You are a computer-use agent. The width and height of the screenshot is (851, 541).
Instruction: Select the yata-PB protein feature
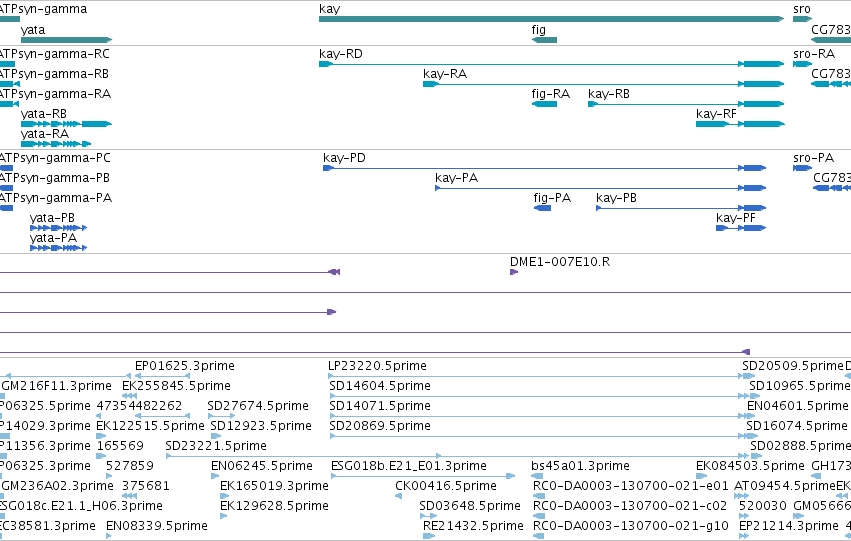point(59,228)
